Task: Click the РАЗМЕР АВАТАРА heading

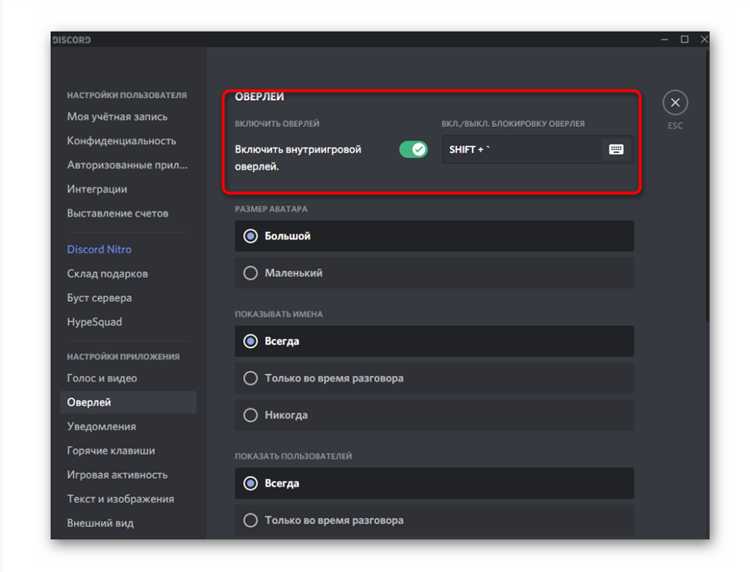Action: pos(271,209)
